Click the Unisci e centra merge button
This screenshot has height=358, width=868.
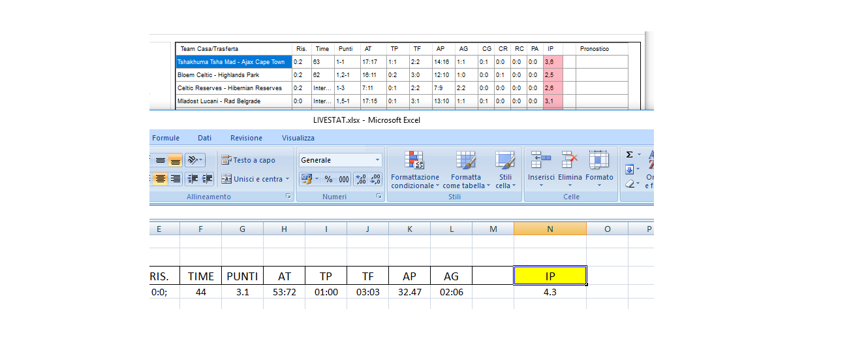tap(252, 178)
